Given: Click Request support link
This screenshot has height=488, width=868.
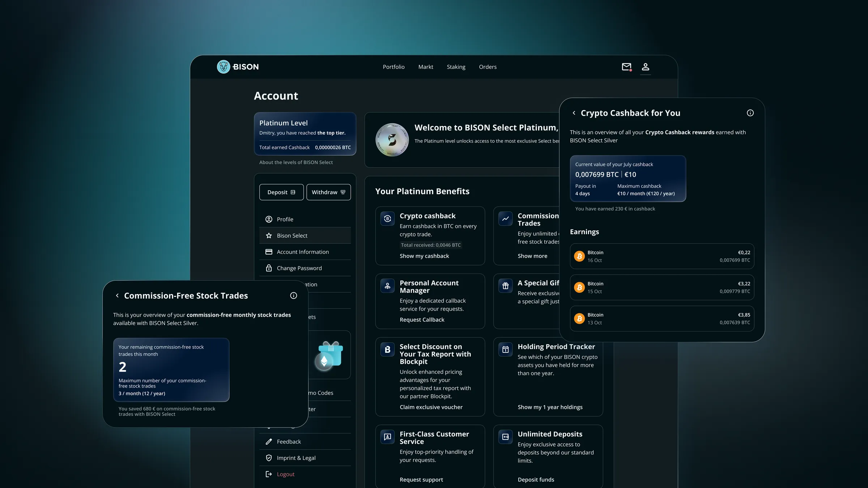Looking at the screenshot, I should 421,480.
